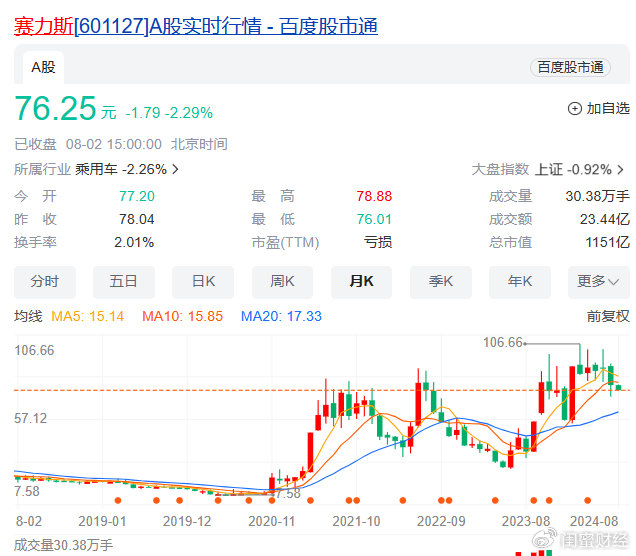
Task: Click the 总市值 value 1151亿
Action: click(607, 243)
